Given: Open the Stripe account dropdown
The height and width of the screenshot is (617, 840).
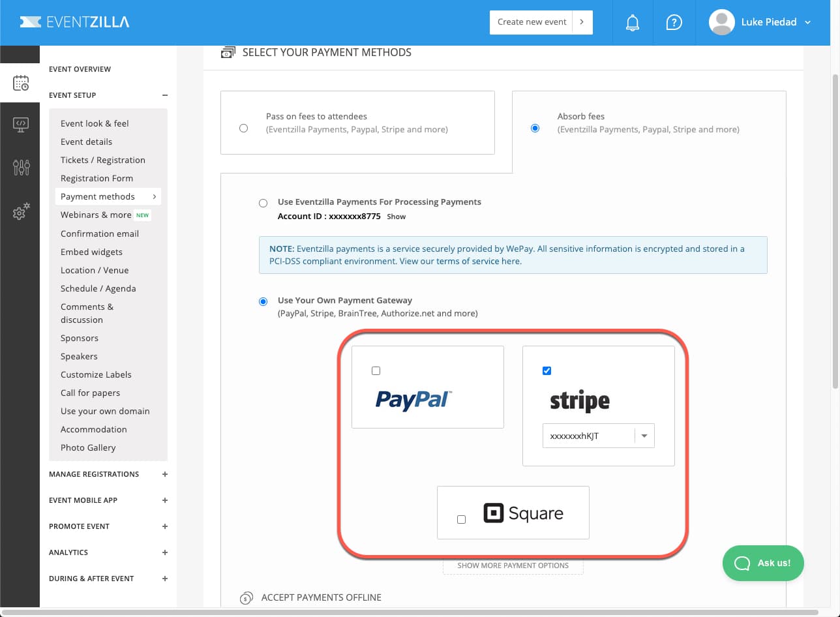Looking at the screenshot, I should 599,436.
